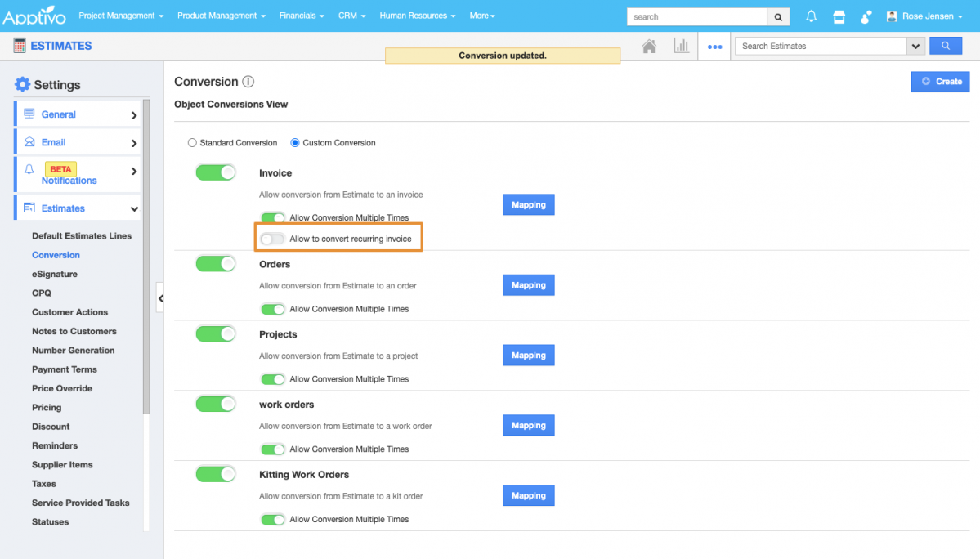
Task: Open eSignature settings in sidebar
Action: 55,275
